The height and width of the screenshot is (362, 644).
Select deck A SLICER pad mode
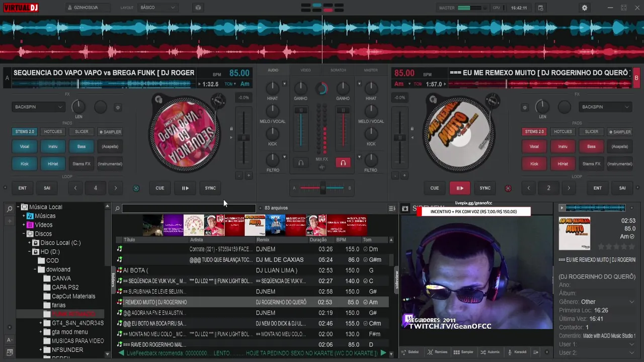[x=82, y=132]
